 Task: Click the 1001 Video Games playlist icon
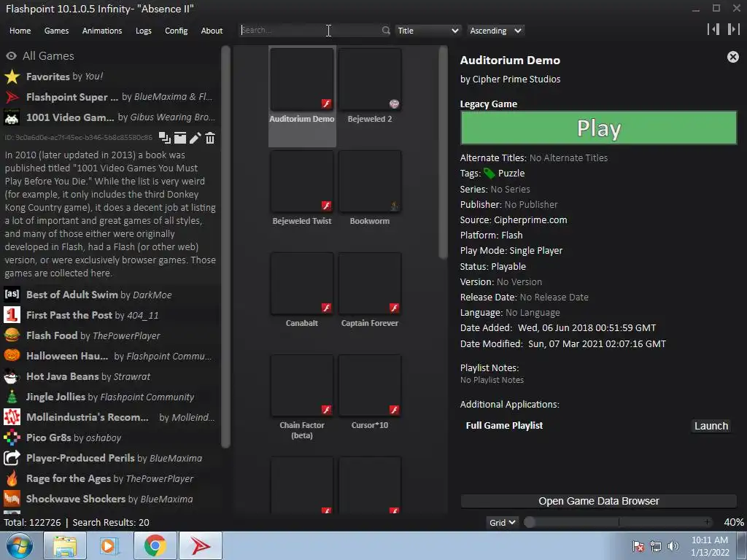[x=12, y=117]
